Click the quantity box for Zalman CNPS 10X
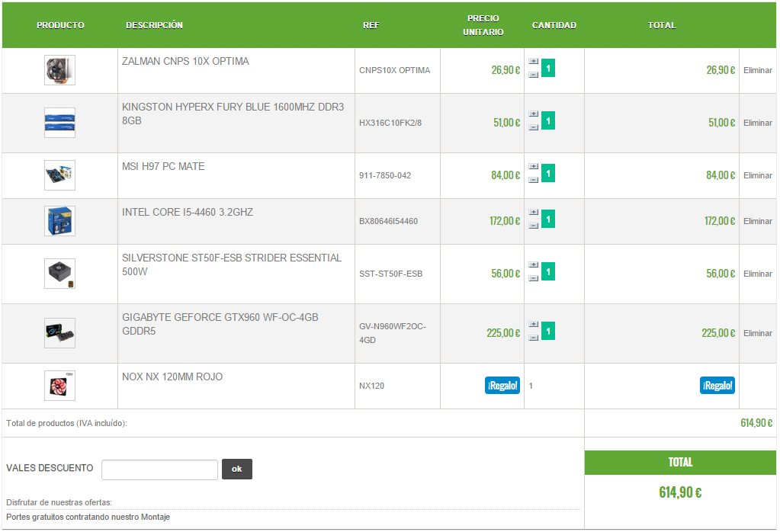Image resolution: width=780 pixels, height=532 pixels. [548, 68]
